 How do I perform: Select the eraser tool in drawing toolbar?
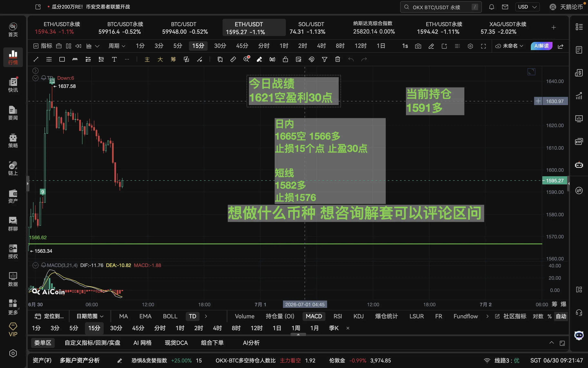tap(259, 59)
